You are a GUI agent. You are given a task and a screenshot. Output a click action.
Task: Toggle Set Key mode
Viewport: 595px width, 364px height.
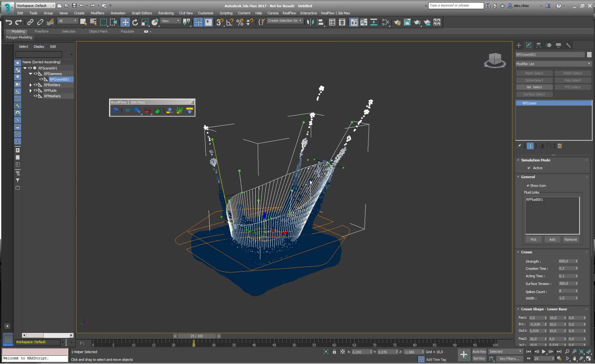coord(479,359)
